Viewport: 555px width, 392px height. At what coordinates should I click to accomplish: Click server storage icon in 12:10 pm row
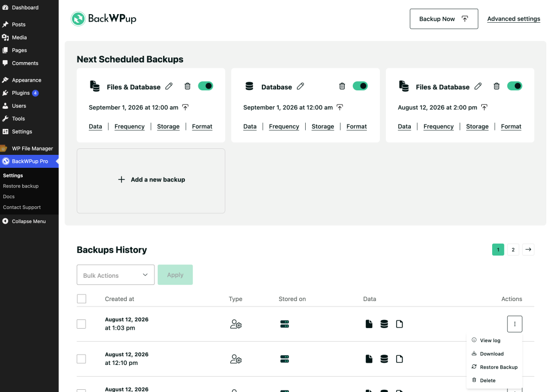pos(285,359)
